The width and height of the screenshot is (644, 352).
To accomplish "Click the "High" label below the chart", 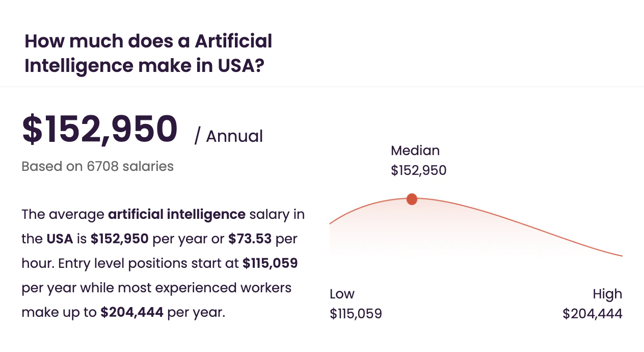I will click(607, 294).
